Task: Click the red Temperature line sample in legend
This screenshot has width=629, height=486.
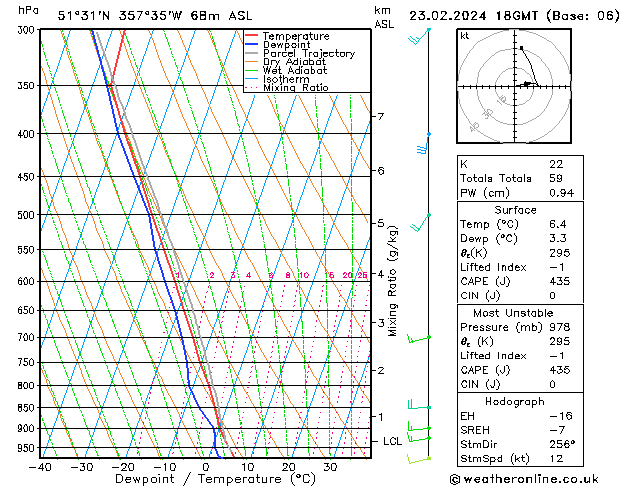Action: pos(251,36)
